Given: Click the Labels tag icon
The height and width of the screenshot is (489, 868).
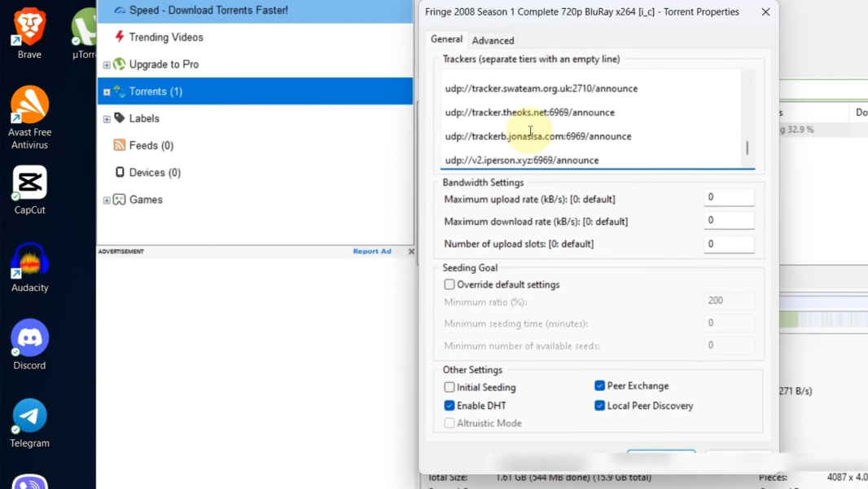Looking at the screenshot, I should coord(119,118).
